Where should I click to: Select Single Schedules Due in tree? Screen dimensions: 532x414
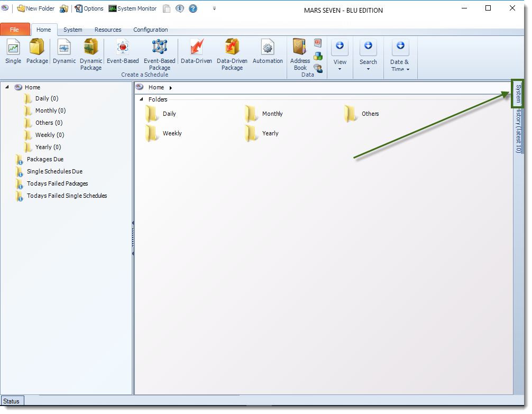(x=54, y=171)
